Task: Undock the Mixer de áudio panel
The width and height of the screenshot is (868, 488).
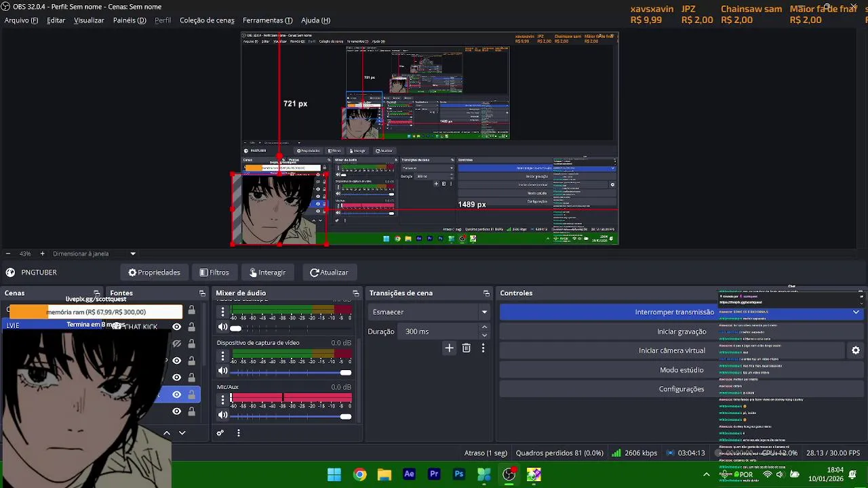Action: click(x=356, y=293)
